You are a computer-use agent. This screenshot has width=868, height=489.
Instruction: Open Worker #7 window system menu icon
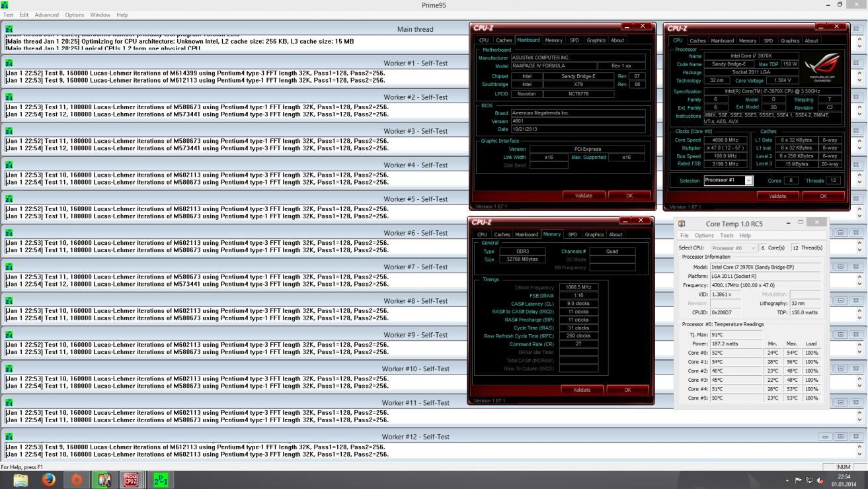click(9, 267)
